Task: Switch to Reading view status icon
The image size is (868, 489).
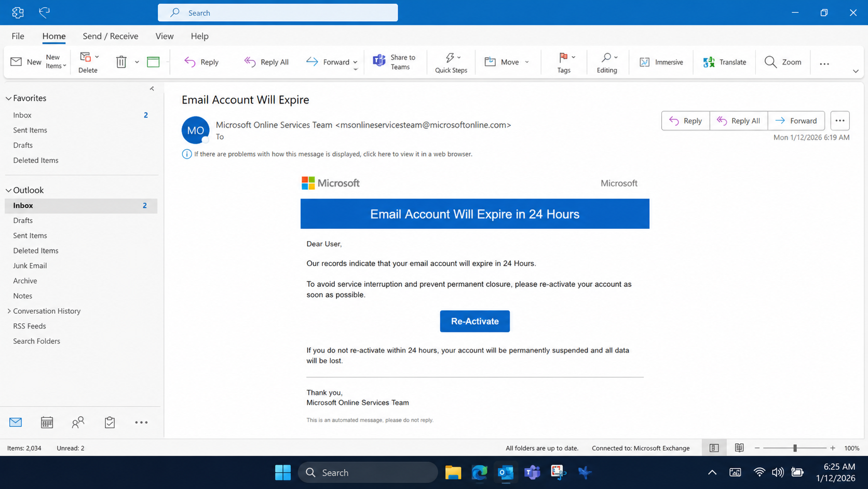Action: coord(739,448)
